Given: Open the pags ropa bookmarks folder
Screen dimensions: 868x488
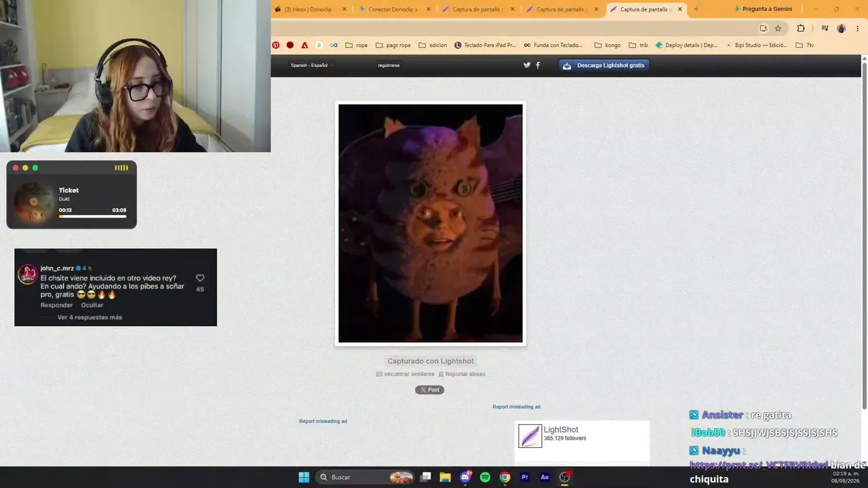Looking at the screenshot, I should coord(393,45).
